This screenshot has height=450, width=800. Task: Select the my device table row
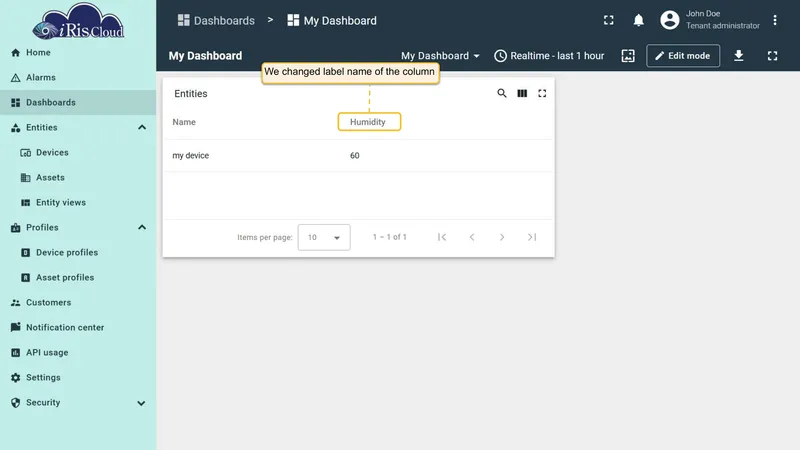pos(358,156)
